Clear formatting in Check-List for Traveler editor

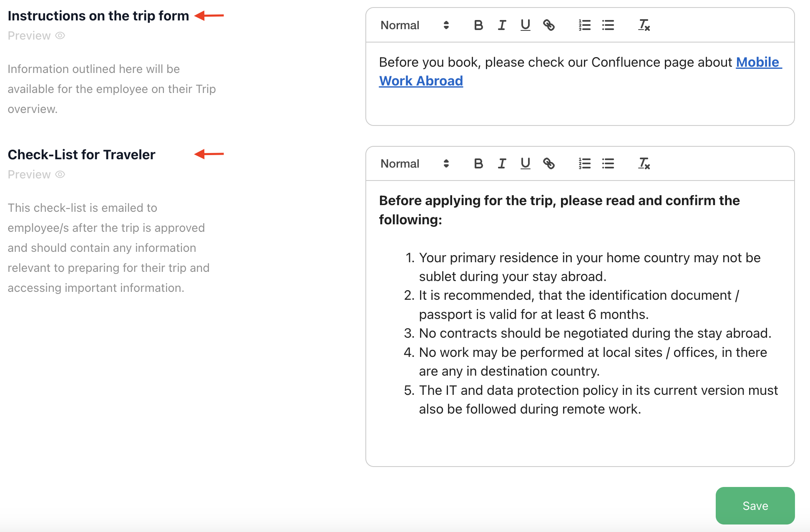(x=644, y=164)
